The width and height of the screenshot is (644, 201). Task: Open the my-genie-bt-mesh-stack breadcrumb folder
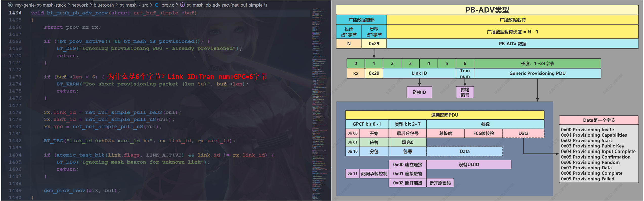[40, 5]
